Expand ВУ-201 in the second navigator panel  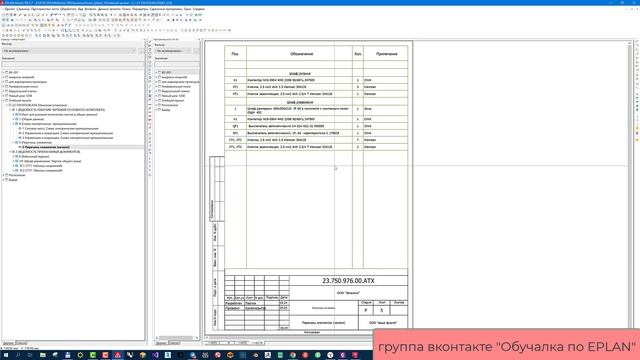point(157,72)
